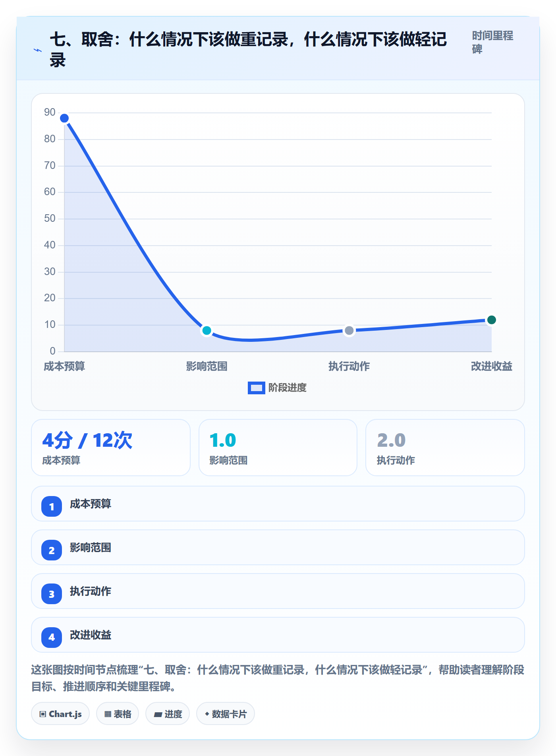This screenshot has height=756, width=556.
Task: Click the 进度 tag
Action: (x=168, y=714)
